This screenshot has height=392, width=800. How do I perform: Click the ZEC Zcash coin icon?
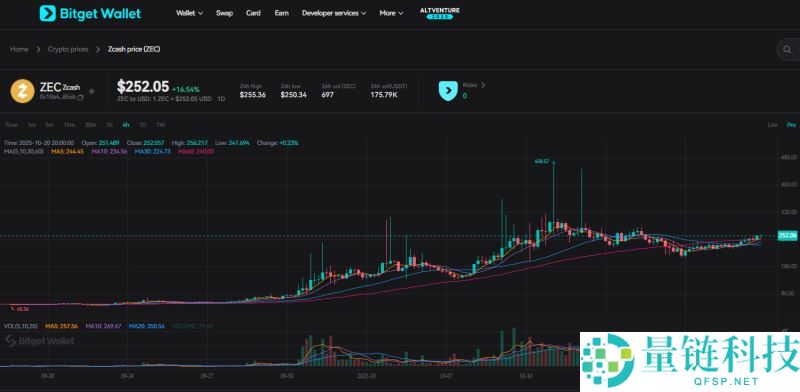[22, 91]
